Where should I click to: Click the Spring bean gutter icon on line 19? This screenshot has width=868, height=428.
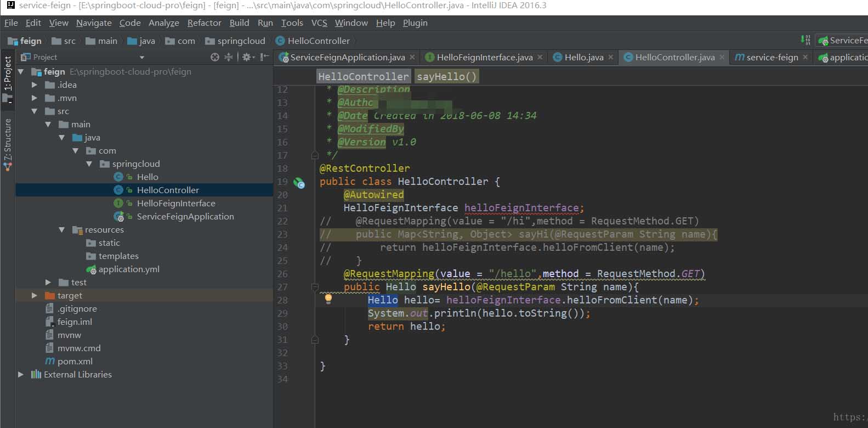point(299,183)
